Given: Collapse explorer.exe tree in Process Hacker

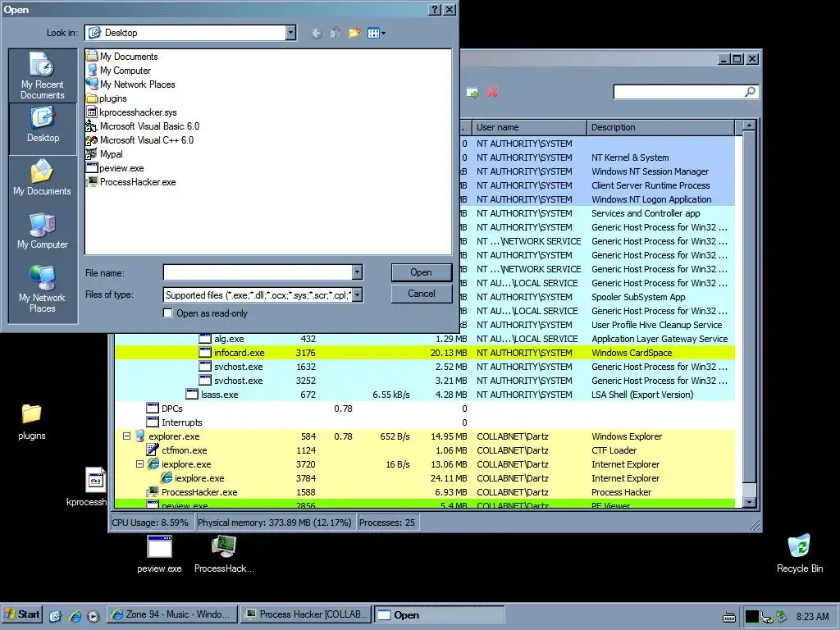Looking at the screenshot, I should [x=126, y=436].
